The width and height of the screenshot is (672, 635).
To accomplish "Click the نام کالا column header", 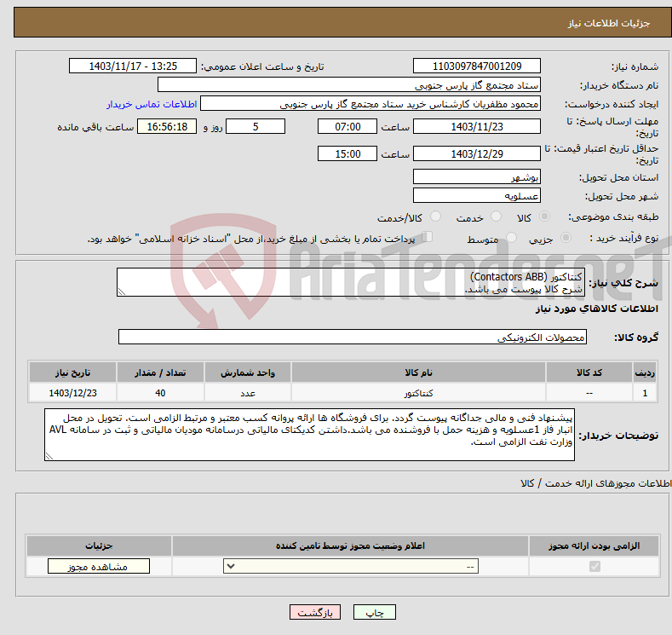I will pyautogui.click(x=418, y=372).
